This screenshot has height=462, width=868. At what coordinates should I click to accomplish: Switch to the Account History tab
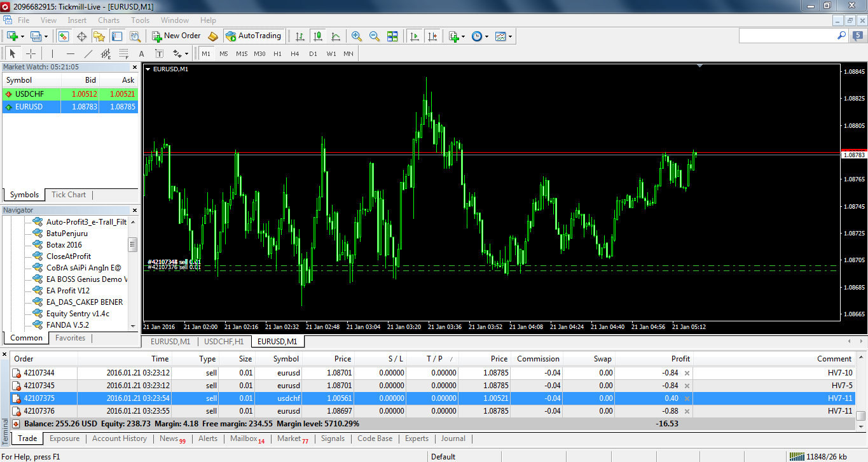(120, 438)
